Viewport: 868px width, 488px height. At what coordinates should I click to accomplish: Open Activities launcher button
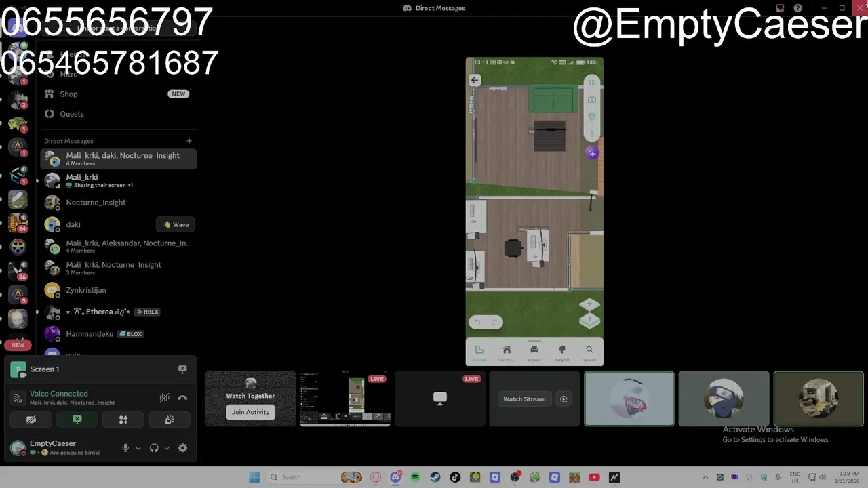click(x=123, y=420)
